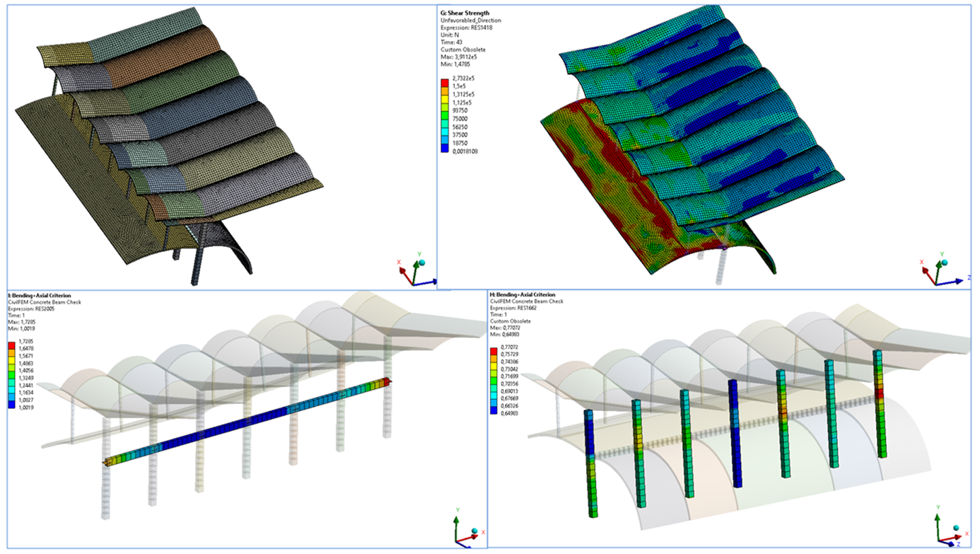Select the "Time: 43" text
980x554 pixels.
pyautogui.click(x=451, y=42)
